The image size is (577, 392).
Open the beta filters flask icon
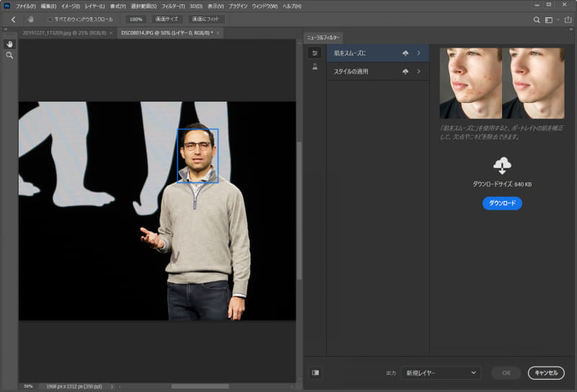[314, 67]
